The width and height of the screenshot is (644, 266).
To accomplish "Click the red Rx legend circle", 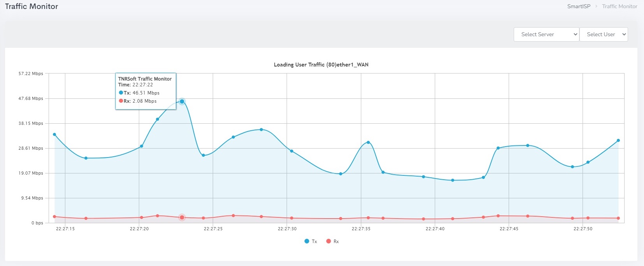I will pyautogui.click(x=329, y=241).
